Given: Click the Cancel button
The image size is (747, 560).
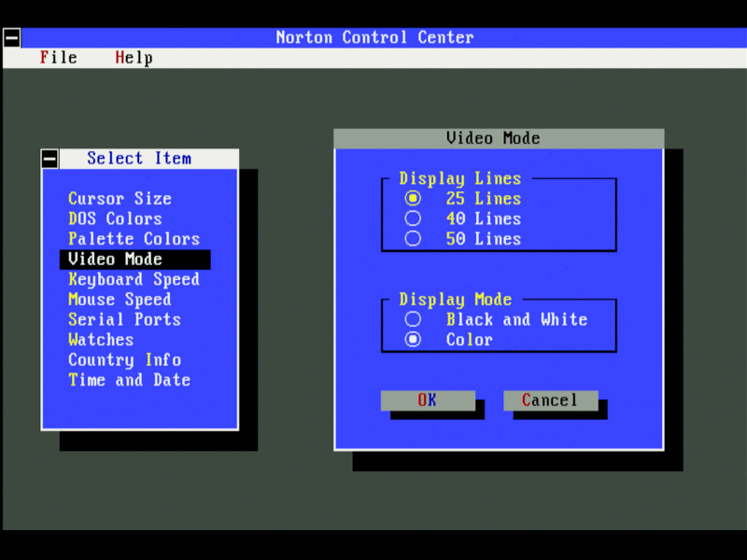Looking at the screenshot, I should [x=551, y=400].
